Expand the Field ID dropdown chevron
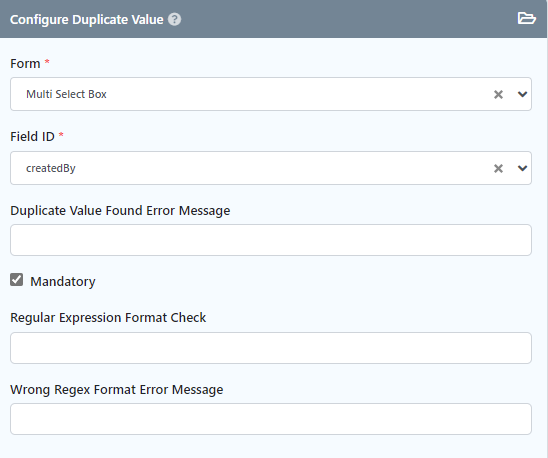 click(x=522, y=168)
